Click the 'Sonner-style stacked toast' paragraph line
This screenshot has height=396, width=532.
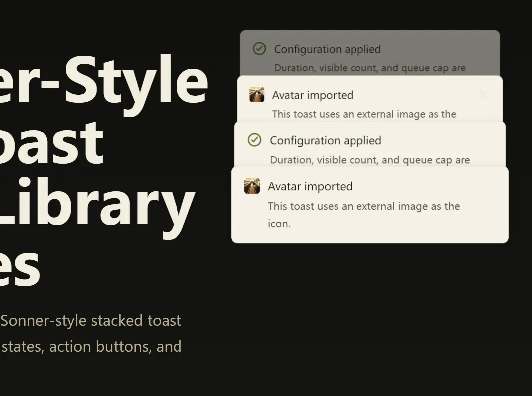click(91, 321)
